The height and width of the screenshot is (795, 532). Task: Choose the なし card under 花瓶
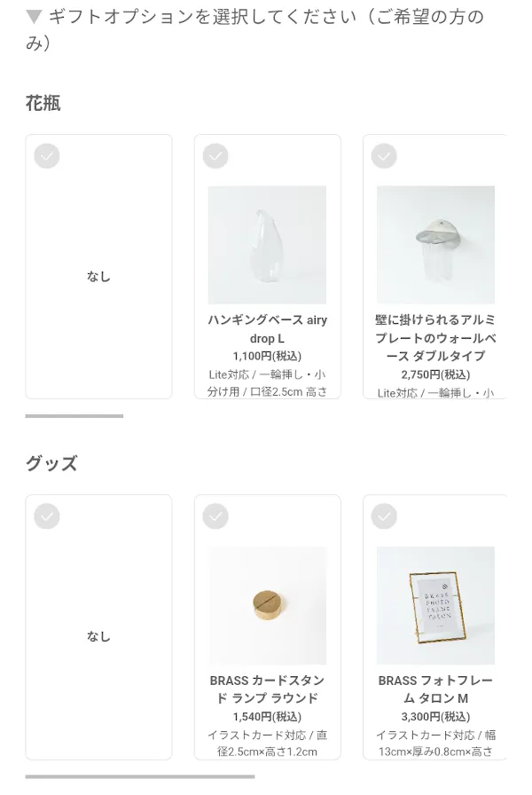click(98, 267)
